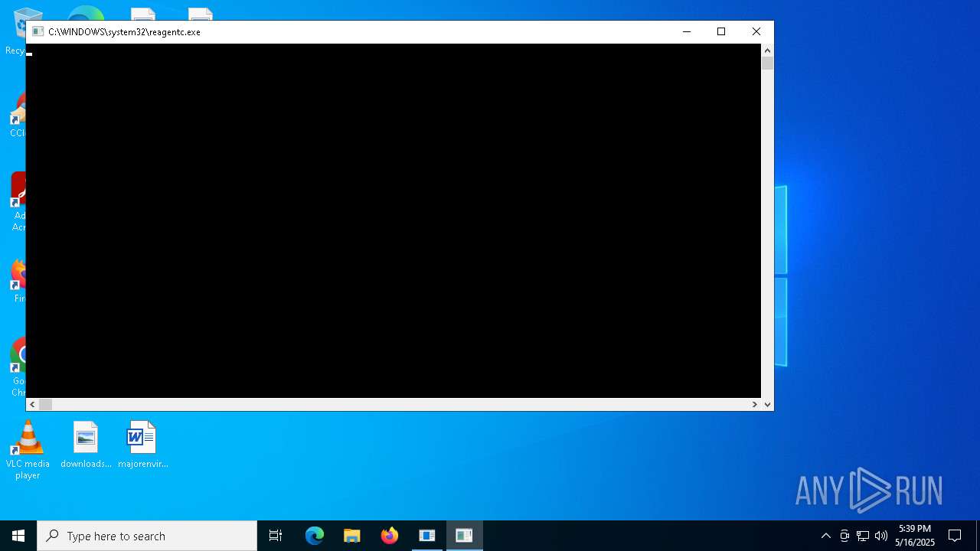Open File Explorer from taskbar

tap(352, 536)
